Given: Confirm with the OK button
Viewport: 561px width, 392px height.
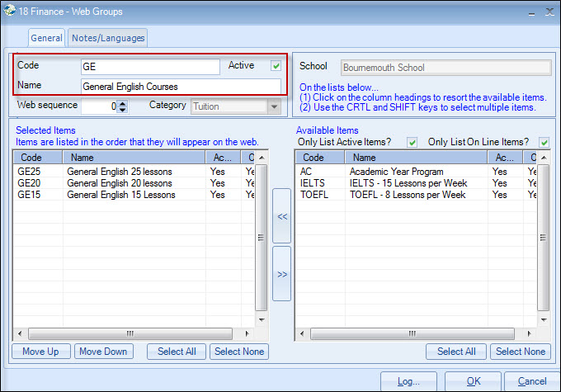Looking at the screenshot, I should [473, 381].
